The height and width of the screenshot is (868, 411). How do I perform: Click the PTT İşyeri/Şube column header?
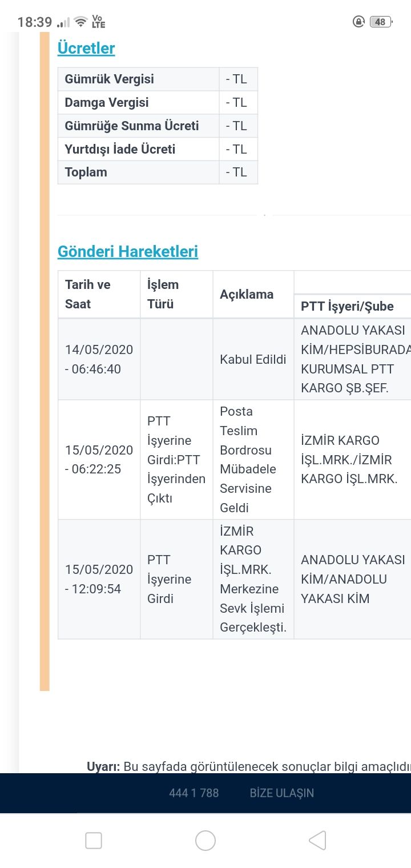[x=347, y=307]
